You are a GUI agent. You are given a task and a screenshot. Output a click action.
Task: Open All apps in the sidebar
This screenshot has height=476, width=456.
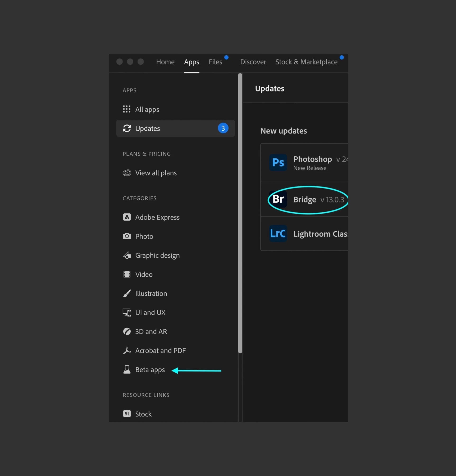(x=175, y=109)
